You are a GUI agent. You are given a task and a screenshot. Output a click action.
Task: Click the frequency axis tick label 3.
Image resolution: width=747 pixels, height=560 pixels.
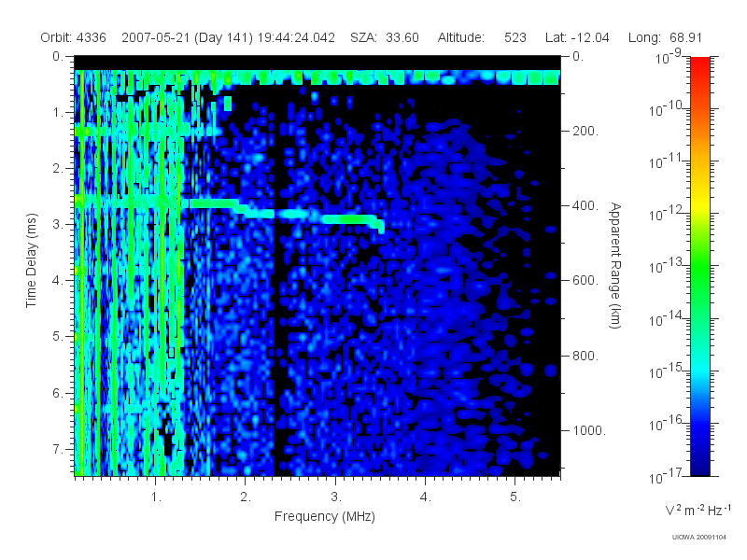[336, 497]
